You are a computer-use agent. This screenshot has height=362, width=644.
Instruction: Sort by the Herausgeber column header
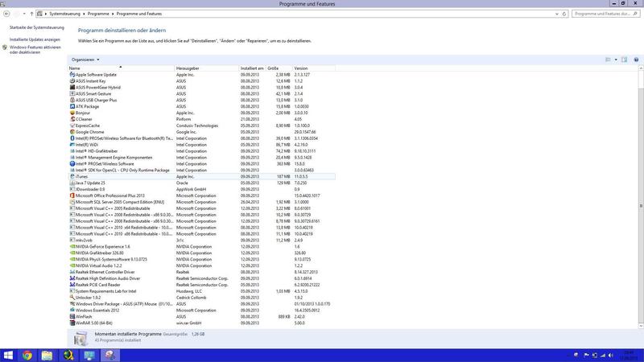pyautogui.click(x=207, y=68)
